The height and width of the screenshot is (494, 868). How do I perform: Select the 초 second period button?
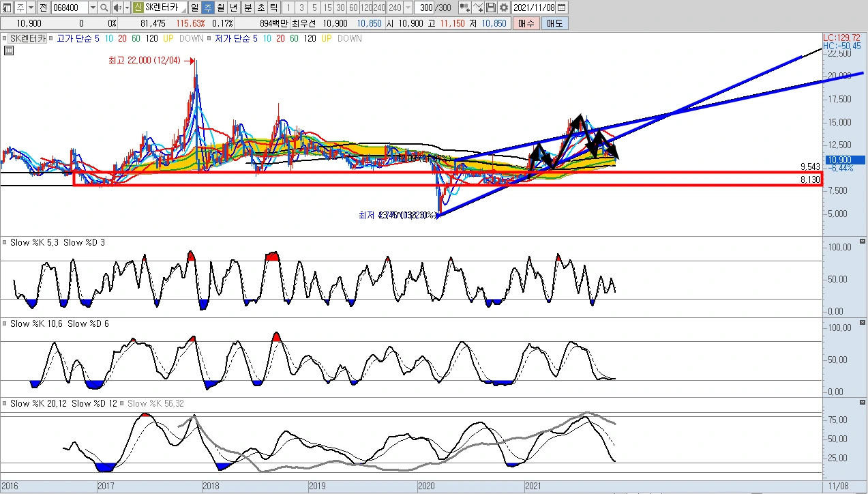tap(261, 8)
